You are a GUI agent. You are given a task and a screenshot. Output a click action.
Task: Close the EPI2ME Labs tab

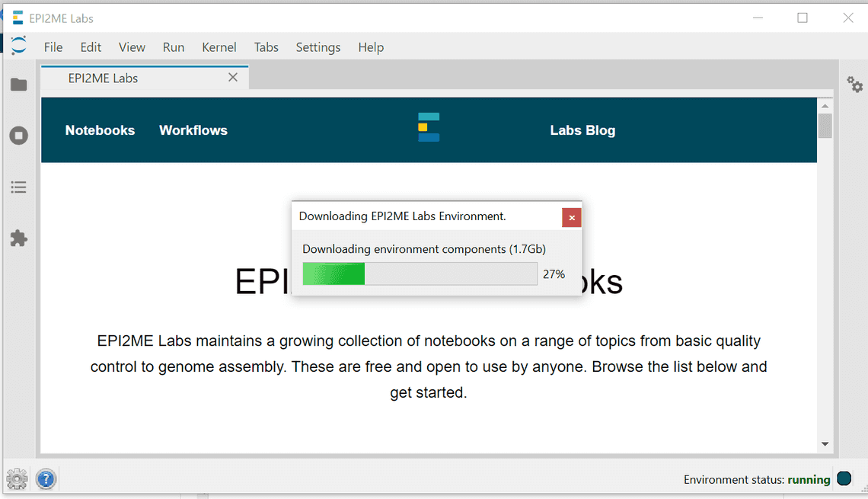click(x=233, y=77)
